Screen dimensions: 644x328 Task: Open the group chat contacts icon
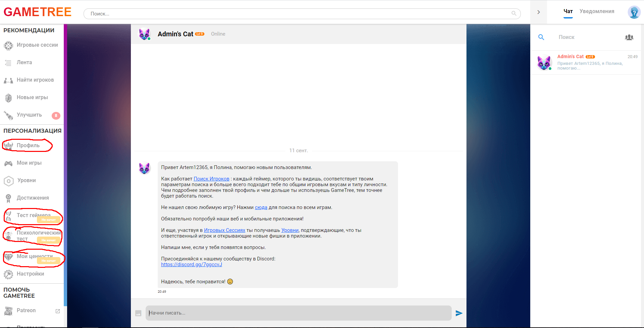(629, 37)
